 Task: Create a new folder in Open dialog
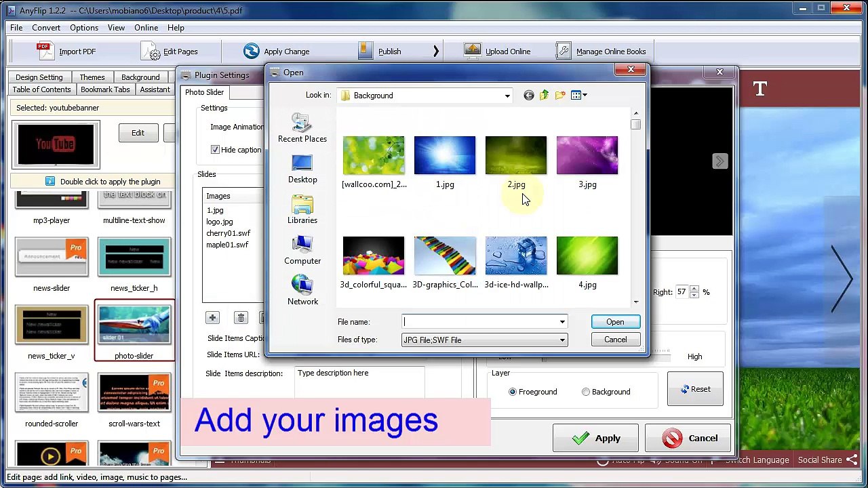560,96
